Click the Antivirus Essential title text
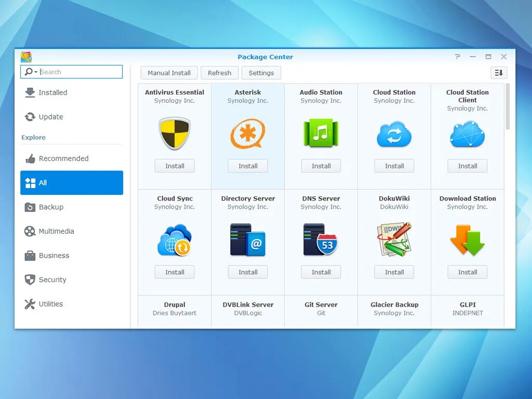 pyautogui.click(x=175, y=92)
